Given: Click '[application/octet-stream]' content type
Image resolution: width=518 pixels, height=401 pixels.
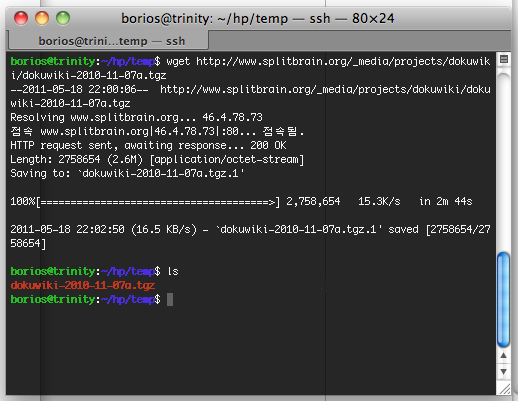Looking at the screenshot, I should pyautogui.click(x=227, y=159).
